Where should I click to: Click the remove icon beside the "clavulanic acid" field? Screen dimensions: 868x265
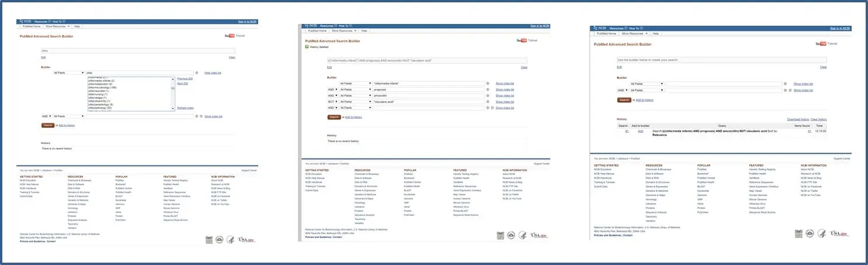[x=488, y=102]
